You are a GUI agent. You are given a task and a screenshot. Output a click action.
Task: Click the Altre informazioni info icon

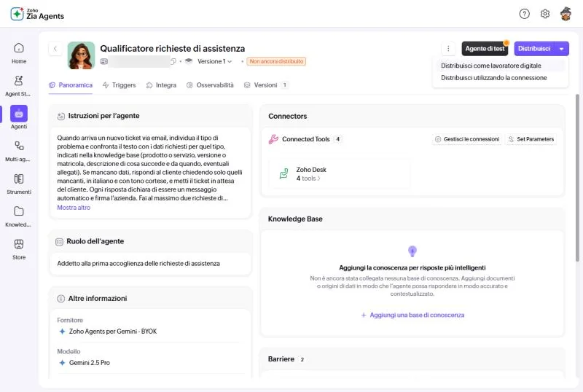pyautogui.click(x=61, y=299)
